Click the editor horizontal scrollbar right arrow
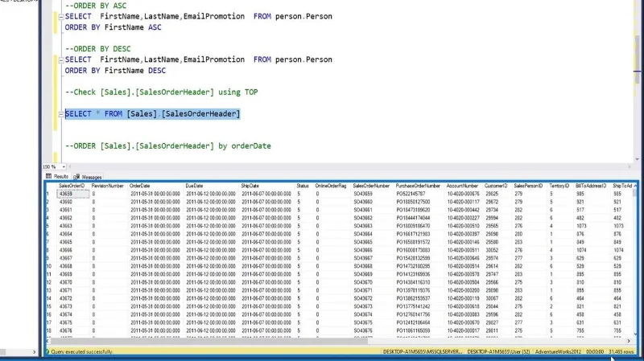This screenshot has width=644, height=361. pyautogui.click(x=630, y=166)
